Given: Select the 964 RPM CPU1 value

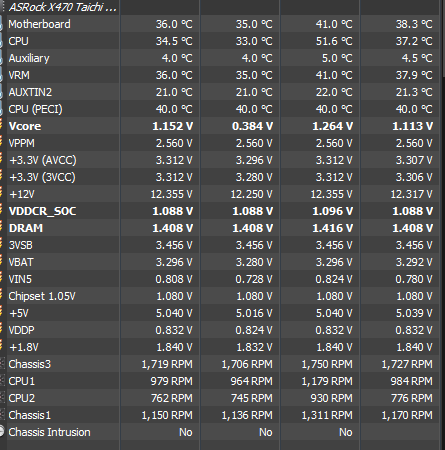Looking at the screenshot, I should pos(251,381).
